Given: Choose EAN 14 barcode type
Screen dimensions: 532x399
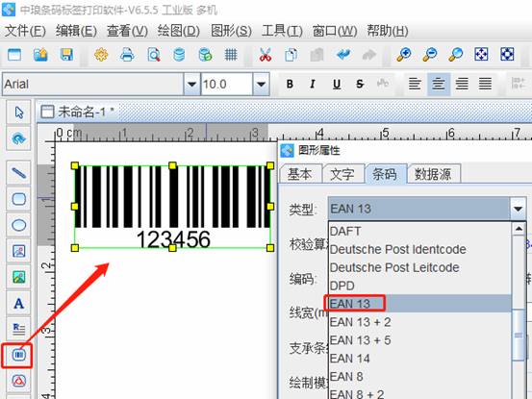Looking at the screenshot, I should 419,359.
